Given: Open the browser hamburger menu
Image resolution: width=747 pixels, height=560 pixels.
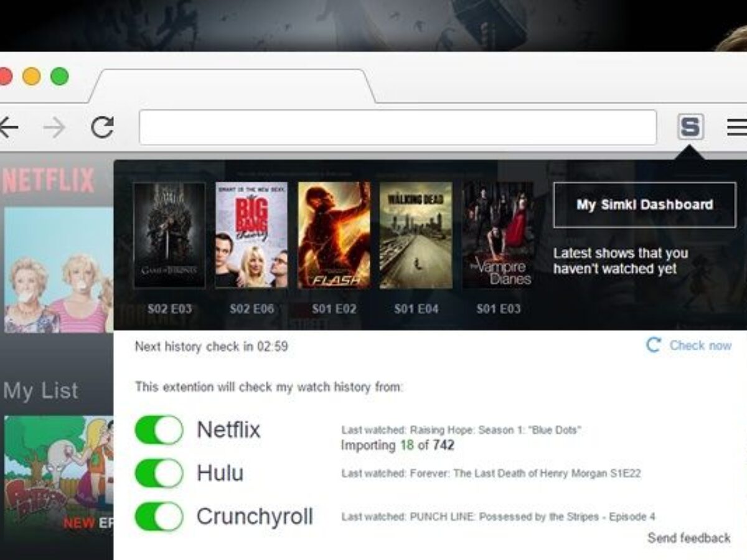Looking at the screenshot, I should tap(736, 128).
